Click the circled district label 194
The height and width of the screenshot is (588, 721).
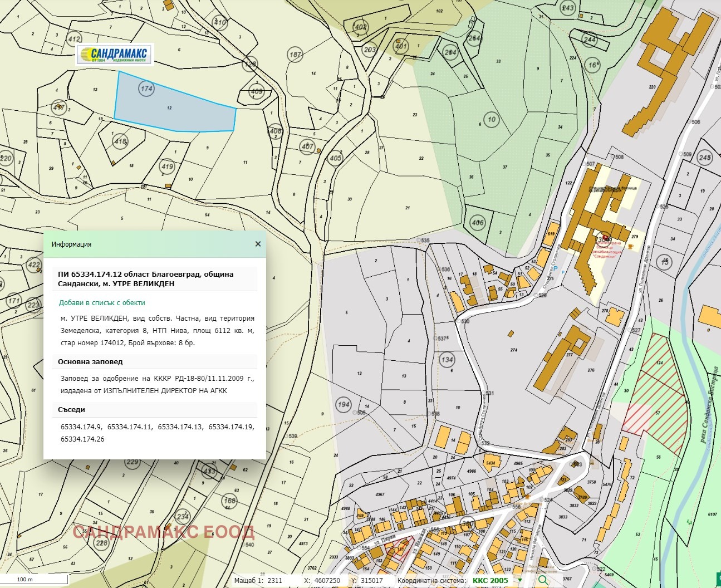pos(344,404)
